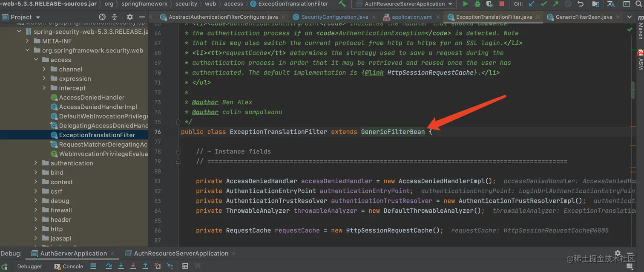Open the Project Structure icon
Screen dimensions: 644x272
click(596, 4)
